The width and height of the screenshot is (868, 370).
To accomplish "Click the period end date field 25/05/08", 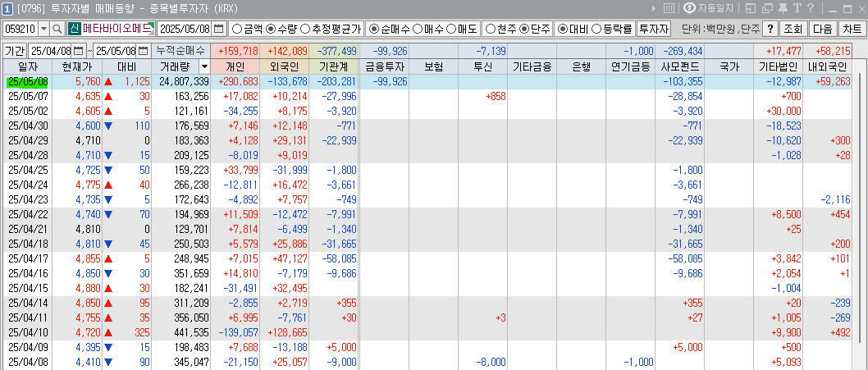I will [116, 51].
